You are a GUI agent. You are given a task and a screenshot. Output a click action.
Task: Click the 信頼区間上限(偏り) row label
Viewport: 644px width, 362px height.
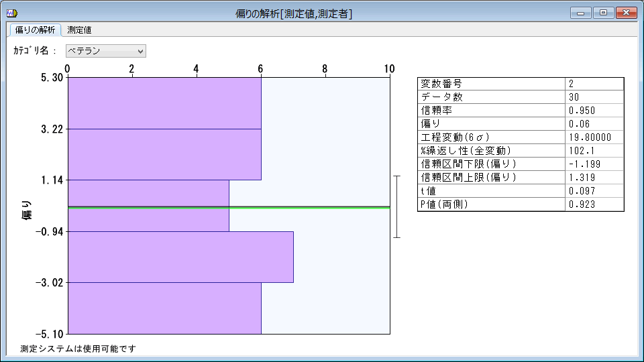tap(469, 178)
